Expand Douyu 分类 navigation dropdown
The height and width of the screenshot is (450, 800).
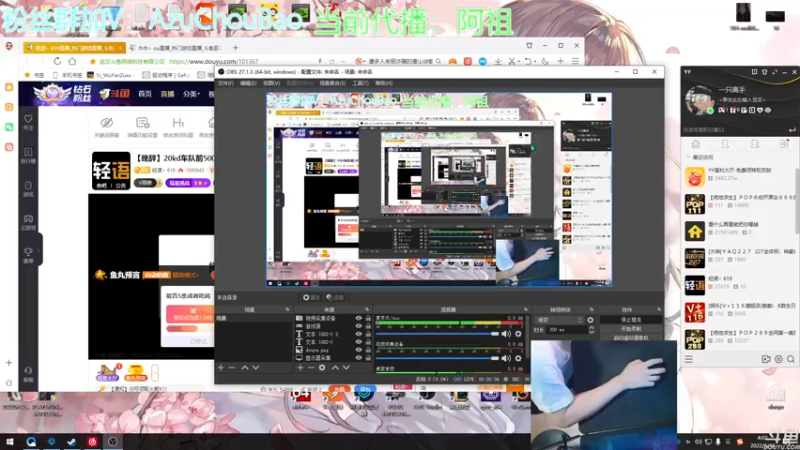(x=191, y=94)
